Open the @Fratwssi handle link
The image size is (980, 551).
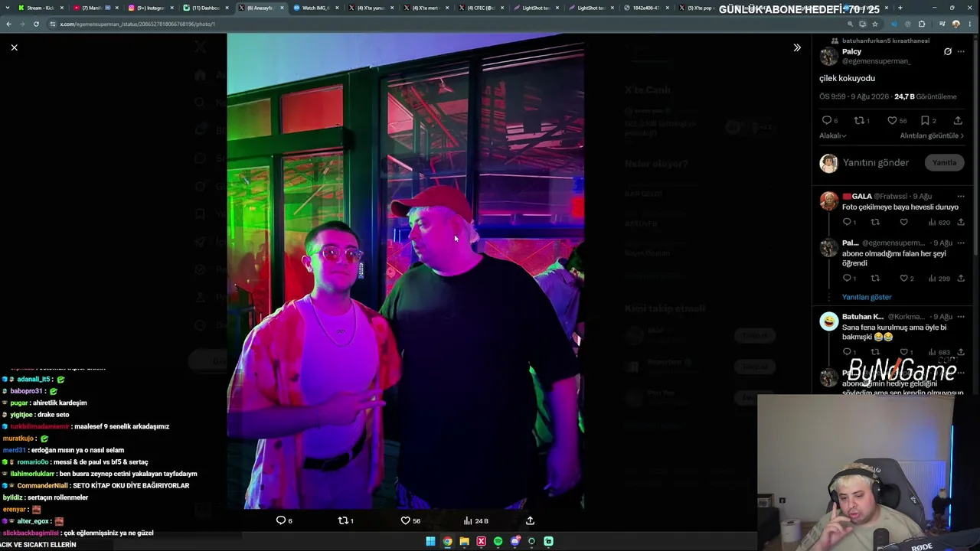click(x=890, y=197)
